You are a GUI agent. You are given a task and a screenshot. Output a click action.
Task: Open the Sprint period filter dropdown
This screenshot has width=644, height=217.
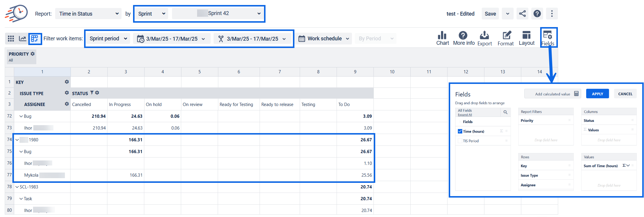pyautogui.click(x=108, y=39)
